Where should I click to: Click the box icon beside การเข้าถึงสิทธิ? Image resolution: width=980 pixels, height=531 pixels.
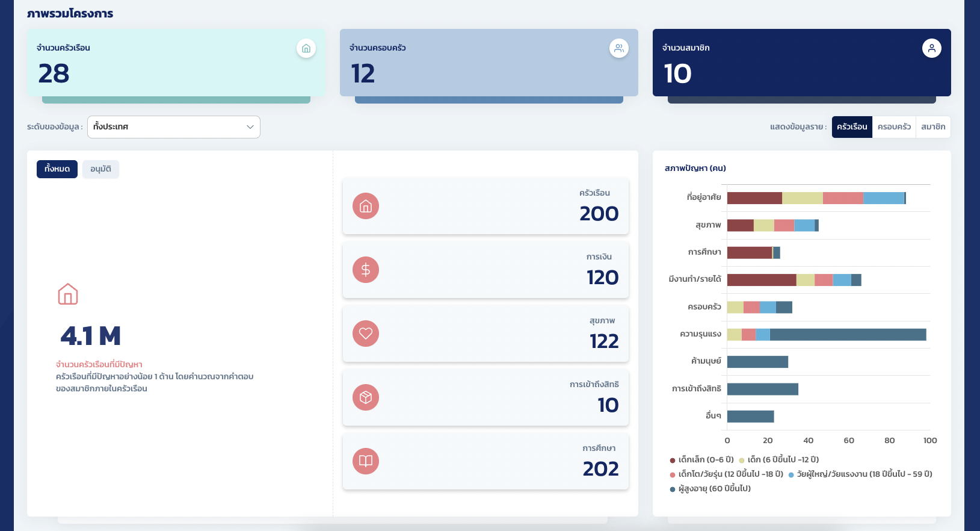[366, 397]
